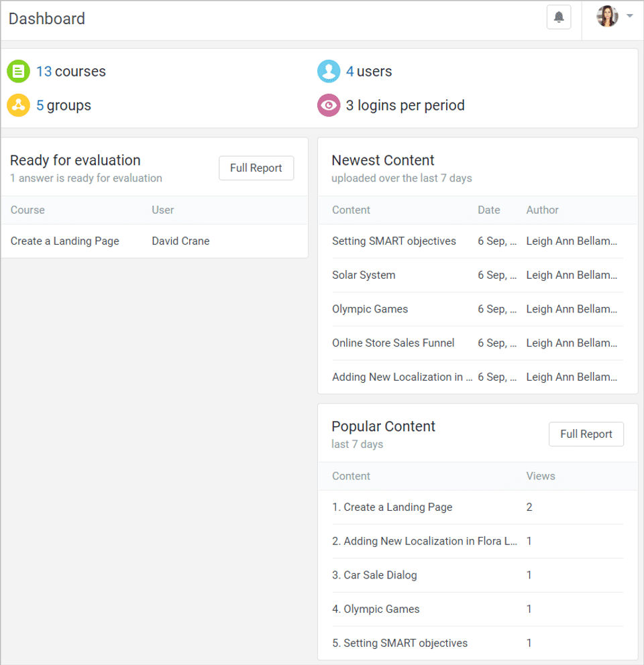Select Create a Landing Page evaluation row
The width and height of the screenshot is (644, 665).
pyautogui.click(x=154, y=241)
